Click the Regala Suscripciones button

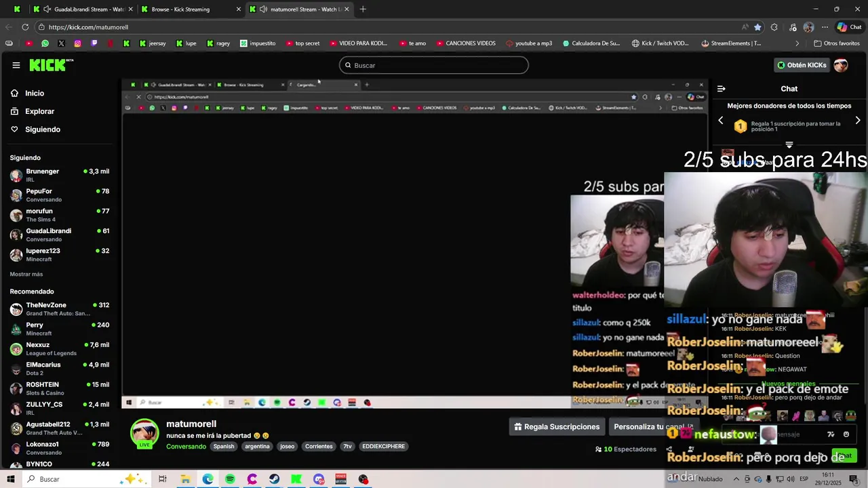tap(557, 426)
